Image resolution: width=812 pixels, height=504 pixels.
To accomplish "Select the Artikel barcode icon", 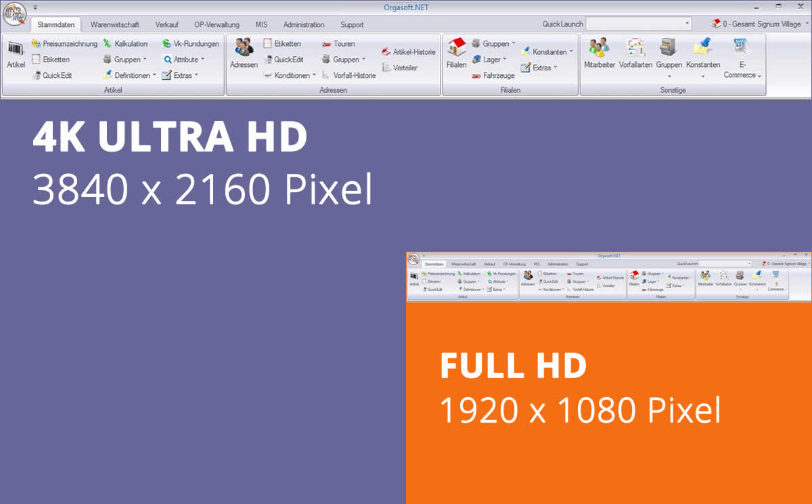I will tap(16, 54).
